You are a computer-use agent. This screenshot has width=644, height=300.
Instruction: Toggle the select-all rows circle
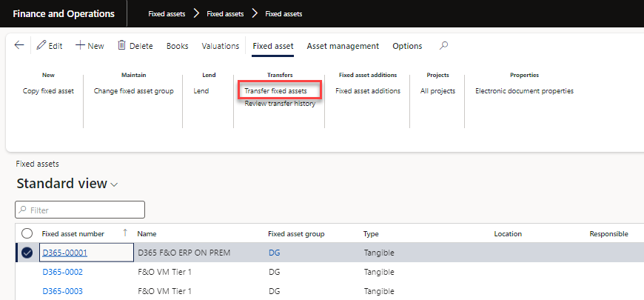27,233
